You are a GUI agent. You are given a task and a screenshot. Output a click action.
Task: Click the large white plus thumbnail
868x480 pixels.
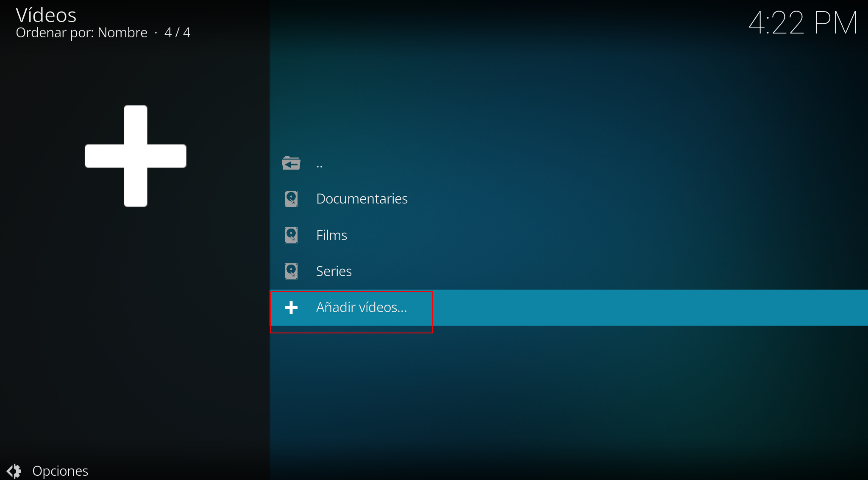tap(136, 156)
